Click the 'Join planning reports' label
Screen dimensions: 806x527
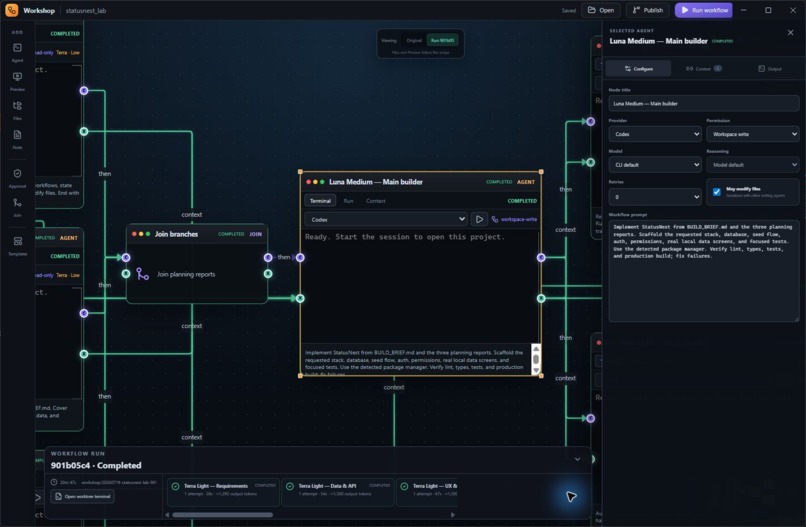[186, 275]
